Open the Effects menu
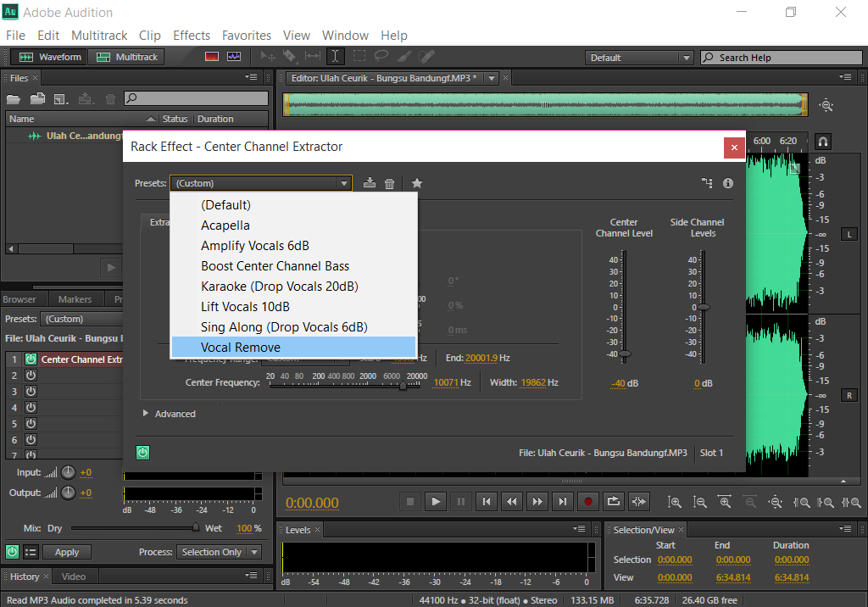The width and height of the screenshot is (868, 607). (192, 36)
